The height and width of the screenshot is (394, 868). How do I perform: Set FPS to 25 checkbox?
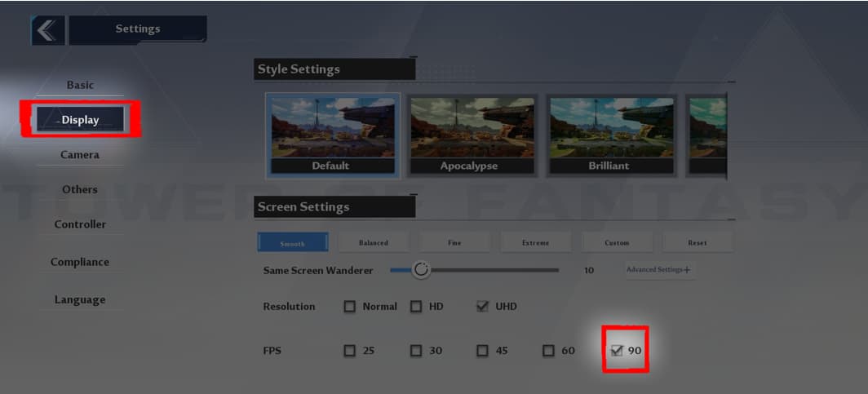point(350,351)
